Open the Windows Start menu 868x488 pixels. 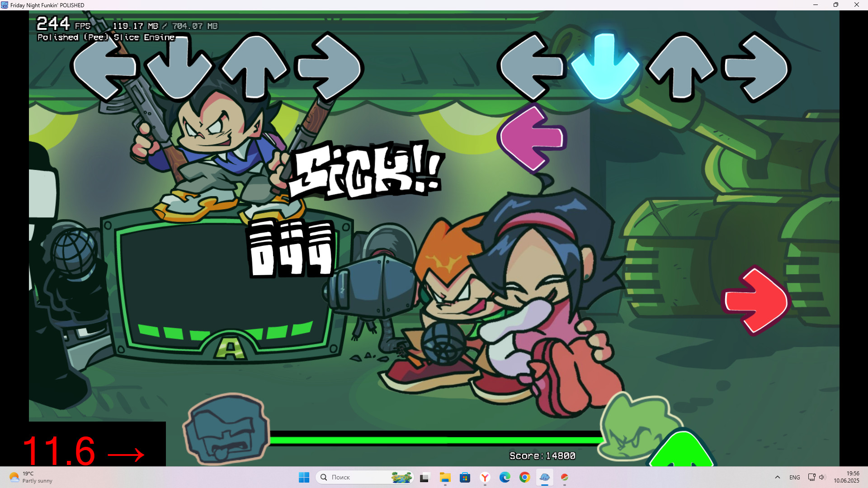304,477
